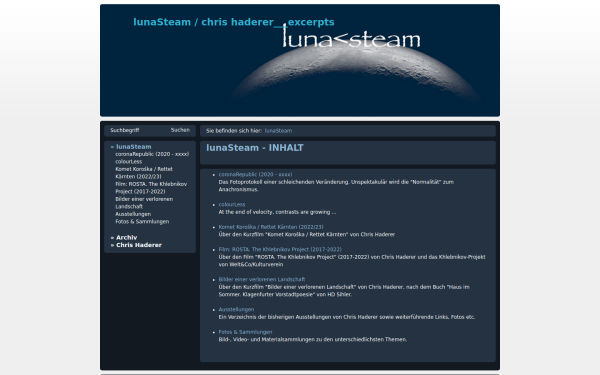Click description 'Ein Verzeichnis der bisherigen Ausstellungen'
This screenshot has width=600, height=375.
coord(347,317)
